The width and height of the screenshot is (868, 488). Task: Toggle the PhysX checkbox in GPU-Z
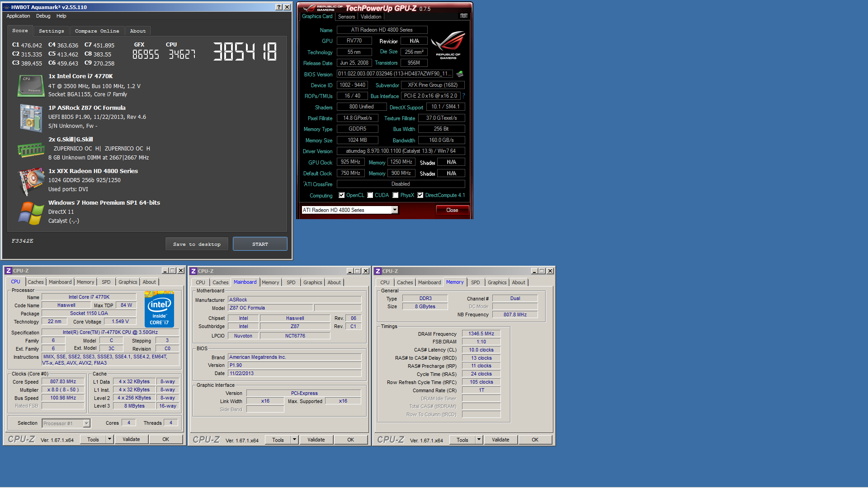point(396,195)
